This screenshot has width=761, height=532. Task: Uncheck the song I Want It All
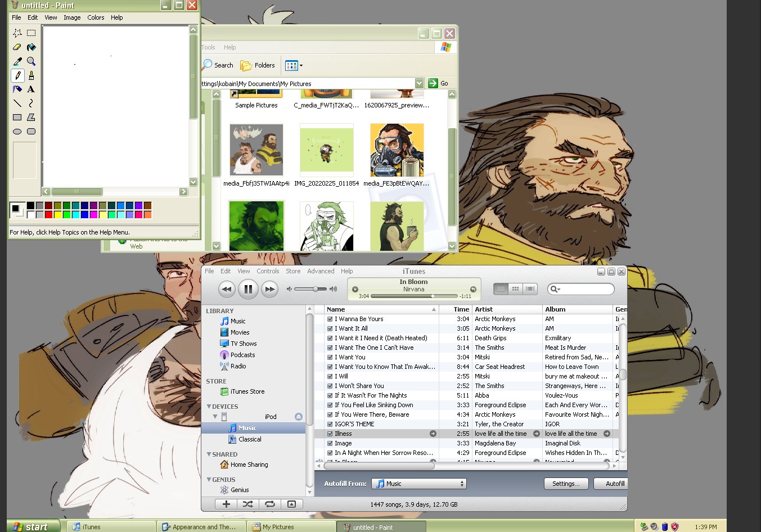coord(330,328)
